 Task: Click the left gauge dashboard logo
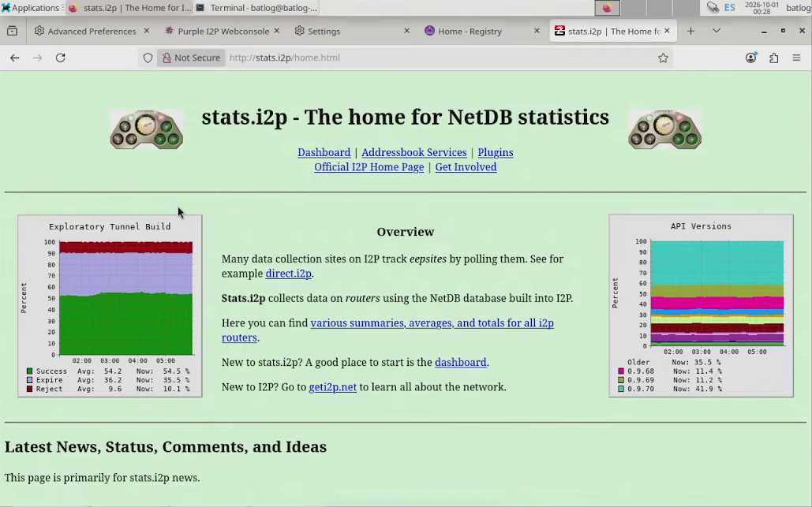[x=147, y=129]
